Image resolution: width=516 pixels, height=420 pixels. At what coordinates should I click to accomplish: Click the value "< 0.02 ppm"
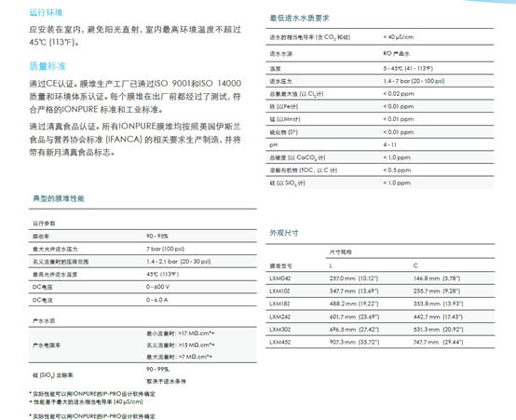coord(399,94)
